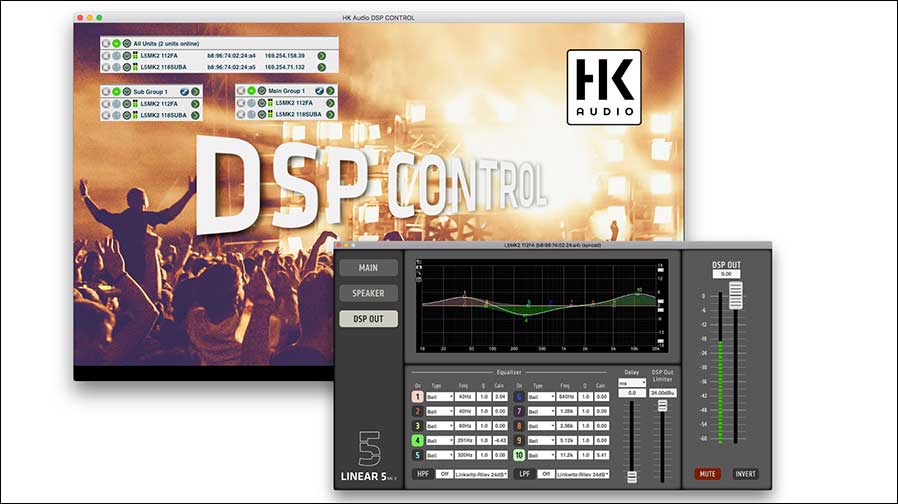Image resolution: width=898 pixels, height=504 pixels.
Task: Click the bright green status circle on Sub Group 1
Action: (116, 92)
